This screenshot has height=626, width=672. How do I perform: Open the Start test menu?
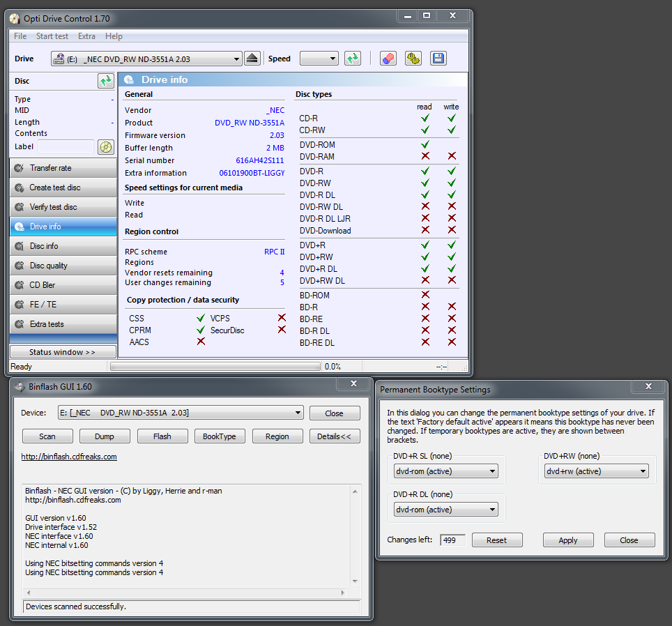[x=52, y=36]
